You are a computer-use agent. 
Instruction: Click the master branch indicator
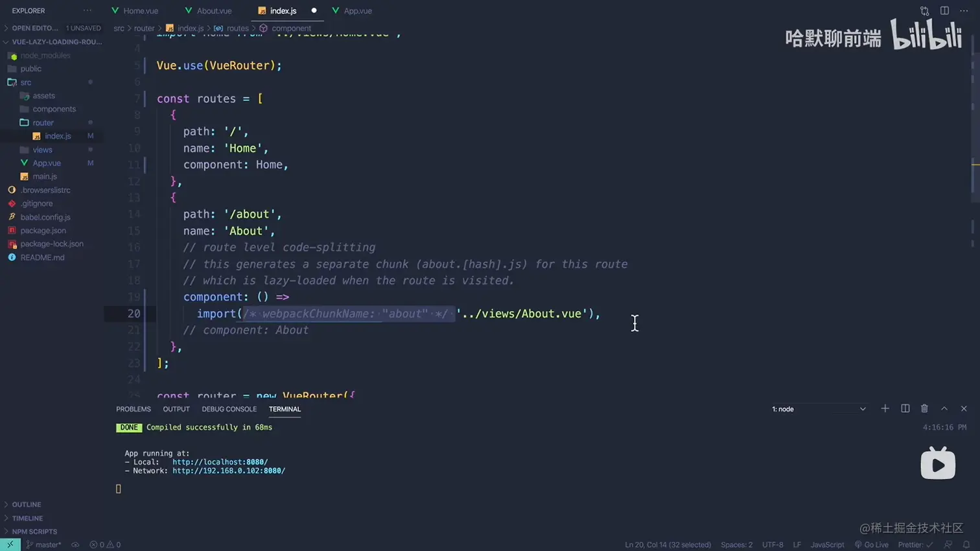(x=43, y=545)
